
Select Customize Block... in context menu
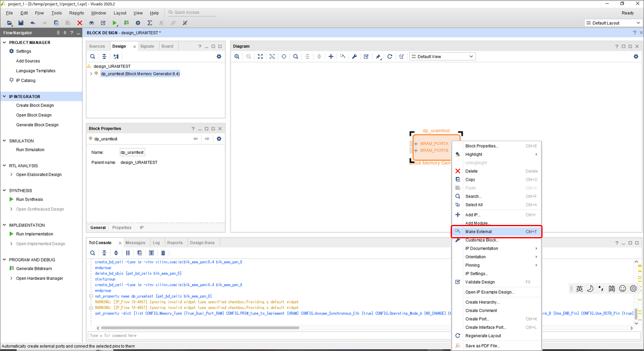pyautogui.click(x=496, y=240)
